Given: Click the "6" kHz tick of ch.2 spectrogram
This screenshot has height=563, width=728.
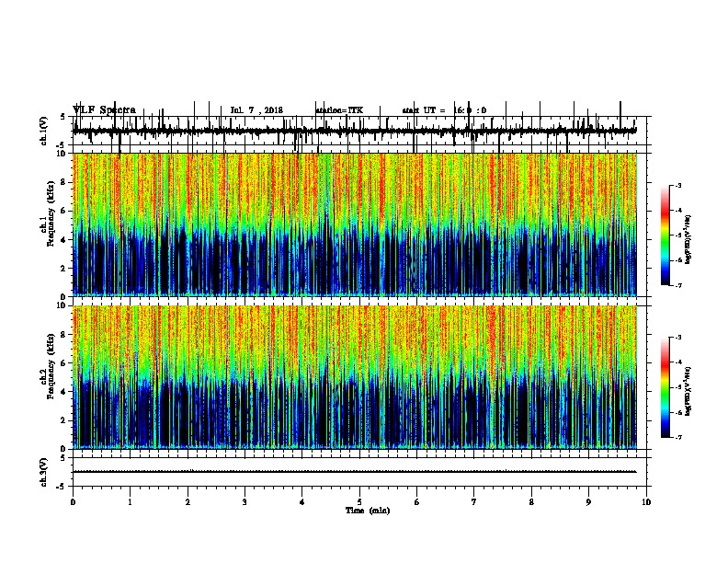Looking at the screenshot, I should [x=63, y=363].
